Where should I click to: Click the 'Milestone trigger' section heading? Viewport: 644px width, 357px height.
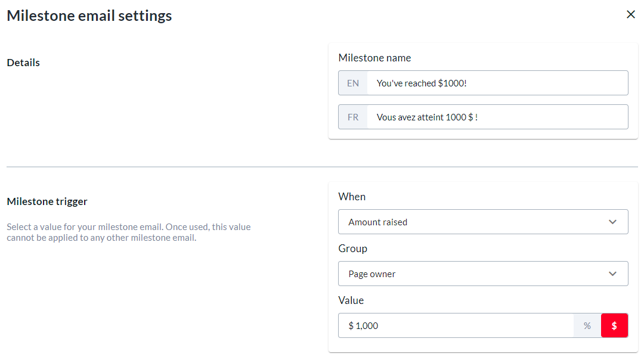(x=47, y=201)
